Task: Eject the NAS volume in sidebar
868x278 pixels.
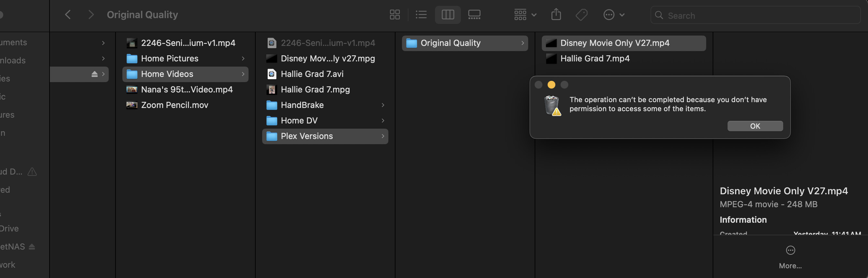Action: (x=32, y=247)
